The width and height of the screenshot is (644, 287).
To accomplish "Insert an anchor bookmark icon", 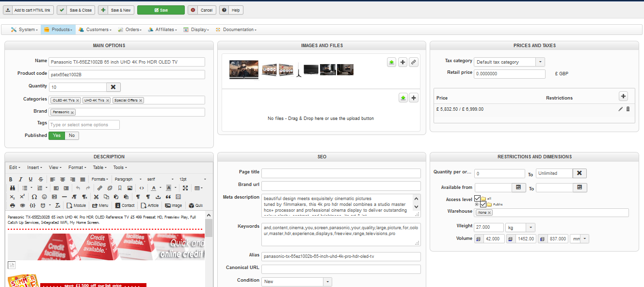I will click(120, 188).
